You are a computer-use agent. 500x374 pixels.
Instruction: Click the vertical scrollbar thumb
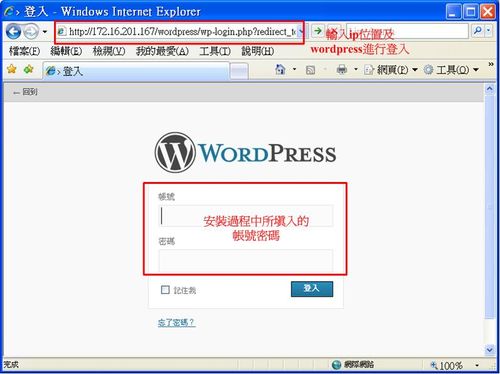489,207
